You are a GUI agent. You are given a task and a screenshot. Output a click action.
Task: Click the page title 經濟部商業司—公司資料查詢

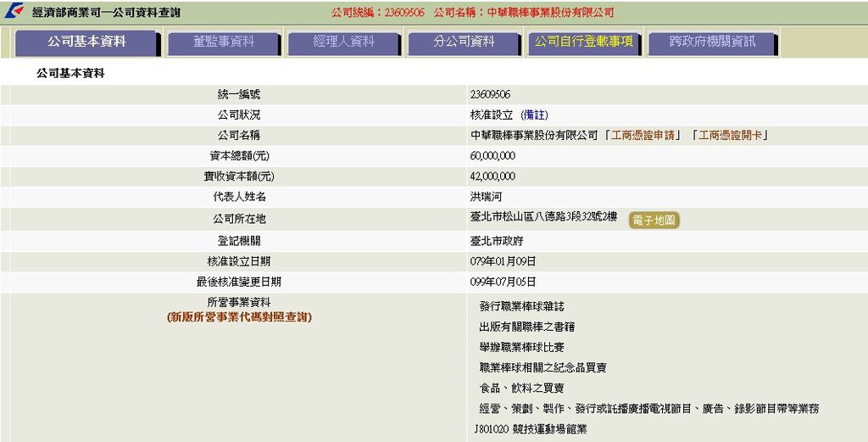106,12
